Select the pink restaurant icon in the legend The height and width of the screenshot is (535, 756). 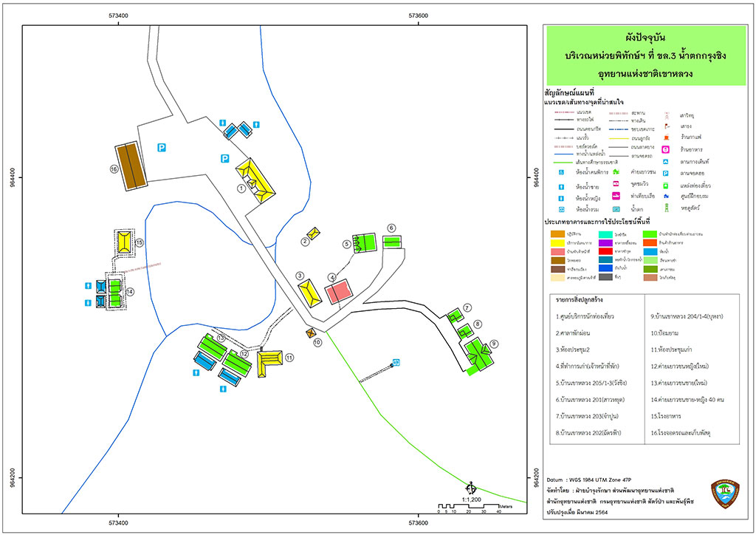click(666, 149)
